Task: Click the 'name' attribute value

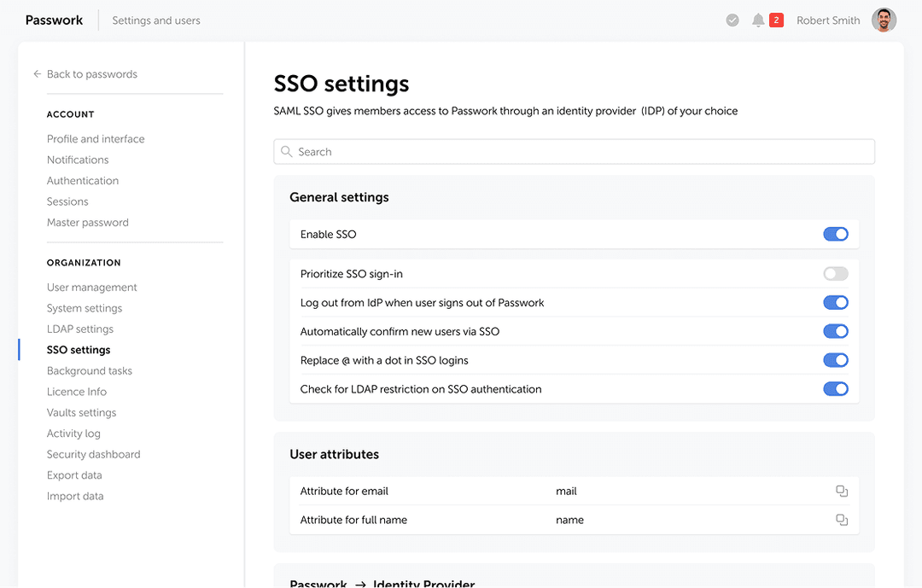Action: [x=569, y=520]
